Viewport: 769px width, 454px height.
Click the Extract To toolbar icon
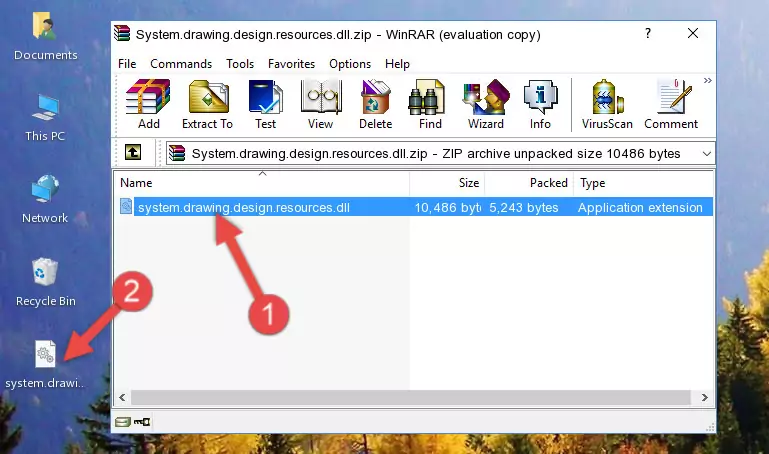point(207,104)
